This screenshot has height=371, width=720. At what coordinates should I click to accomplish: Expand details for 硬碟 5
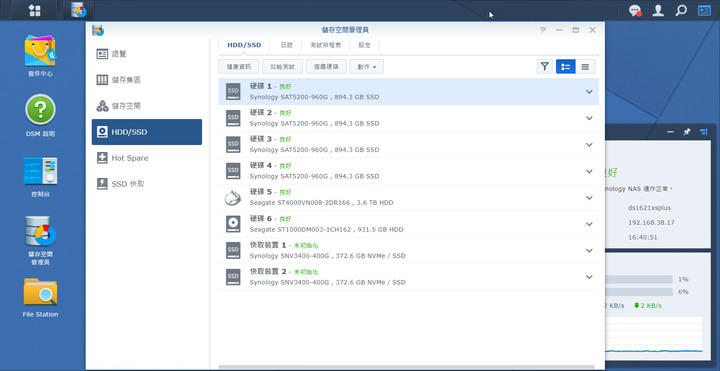(589, 197)
